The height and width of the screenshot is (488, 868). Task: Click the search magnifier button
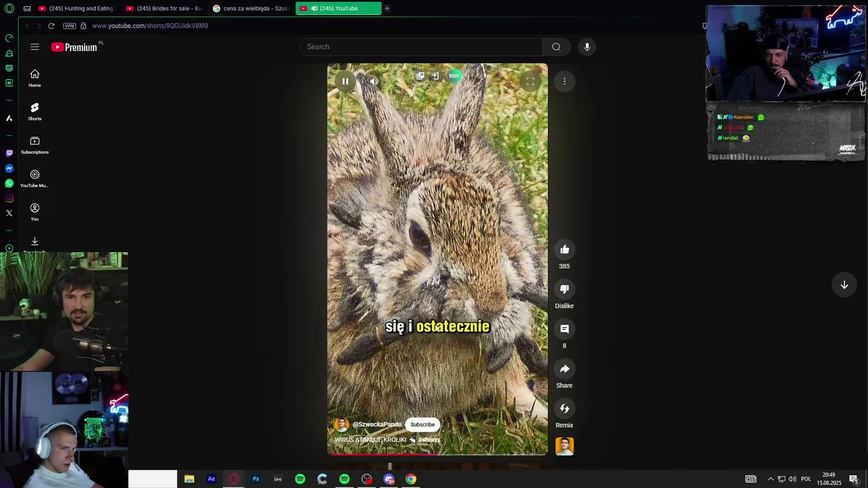point(556,47)
